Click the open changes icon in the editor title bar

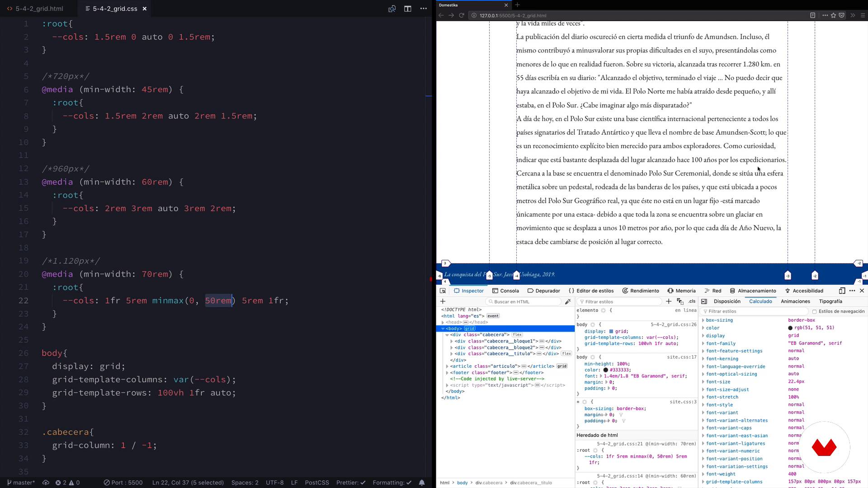(x=392, y=9)
